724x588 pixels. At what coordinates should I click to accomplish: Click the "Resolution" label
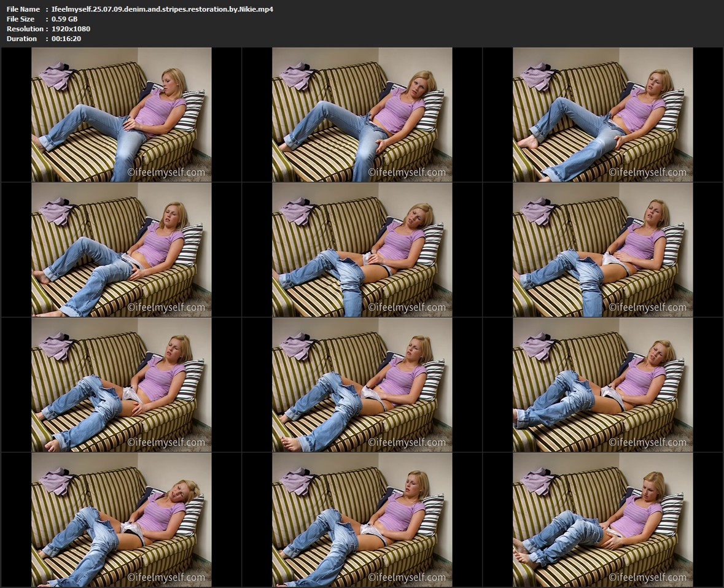point(25,29)
